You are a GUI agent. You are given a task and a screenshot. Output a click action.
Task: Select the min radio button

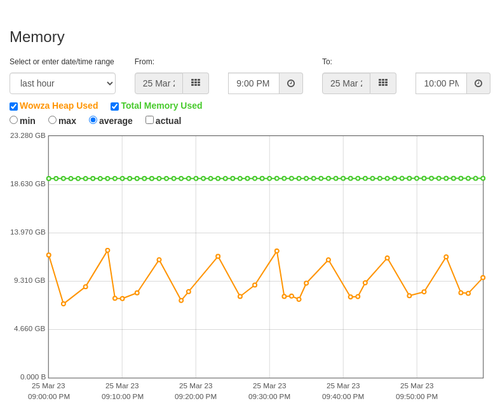[14, 120]
